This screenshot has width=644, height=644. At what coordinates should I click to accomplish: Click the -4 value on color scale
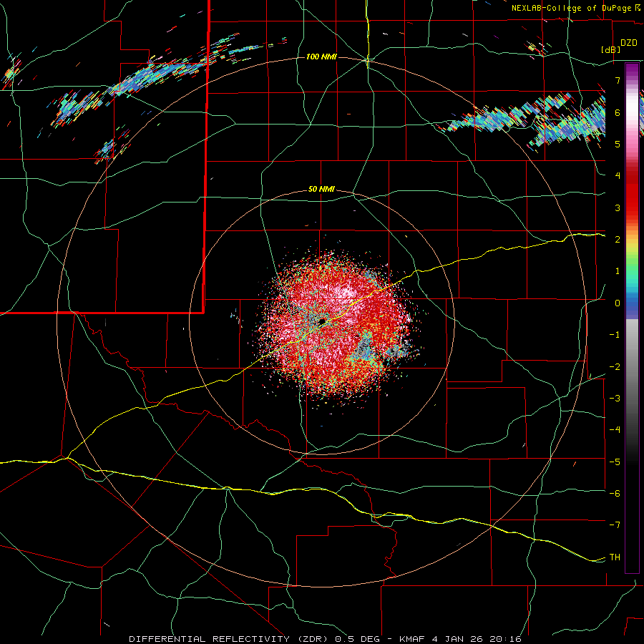pyautogui.click(x=615, y=430)
